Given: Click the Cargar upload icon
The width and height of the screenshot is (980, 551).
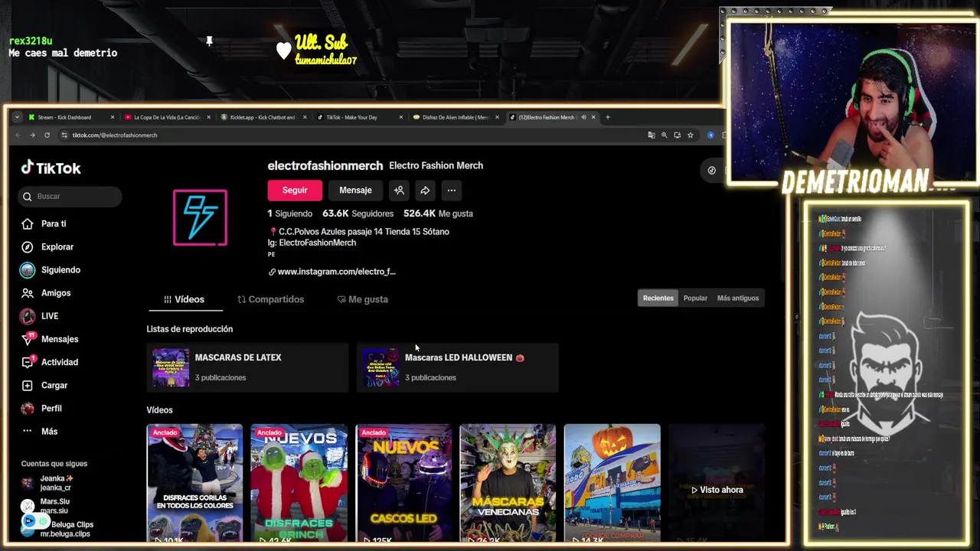Looking at the screenshot, I should 28,385.
